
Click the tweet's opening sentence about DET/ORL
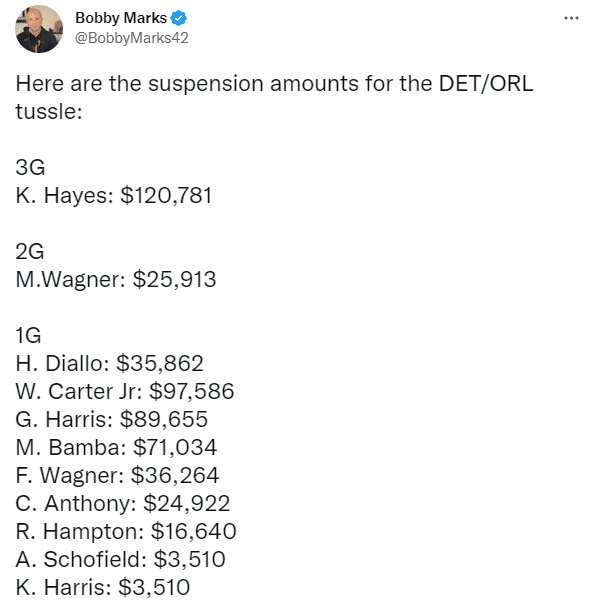(274, 97)
